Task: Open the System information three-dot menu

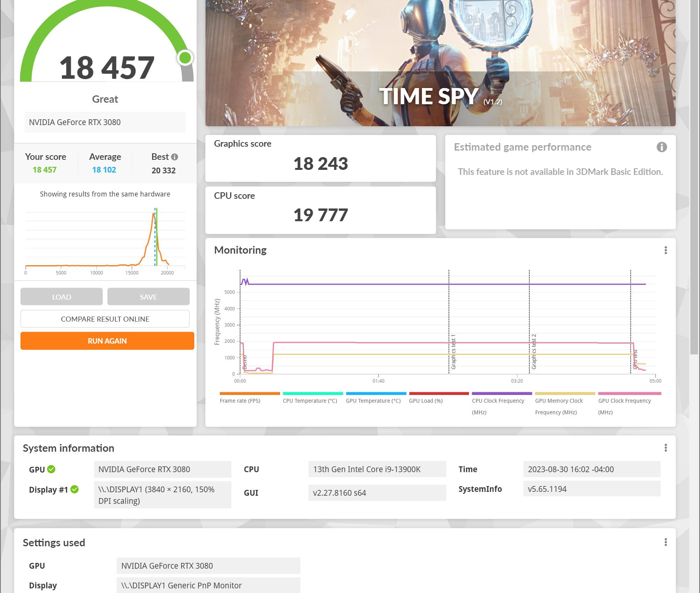Action: coord(666,447)
